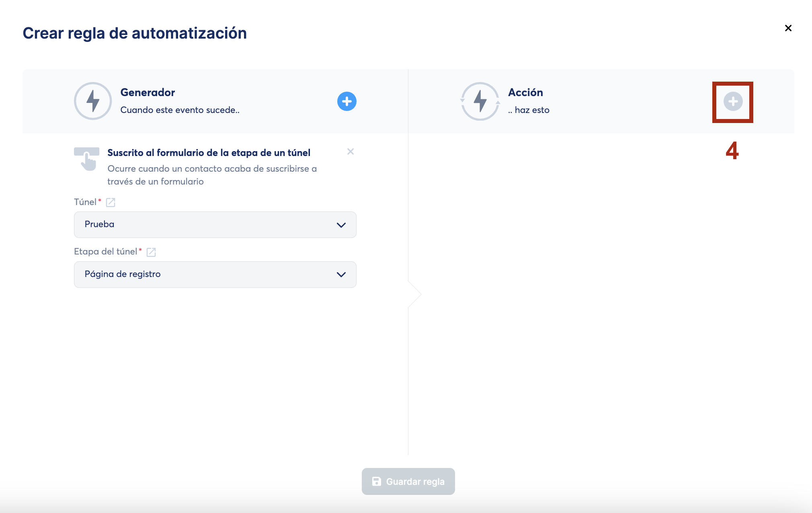Close the automation rule dialog
This screenshot has width=812, height=513.
788,28
